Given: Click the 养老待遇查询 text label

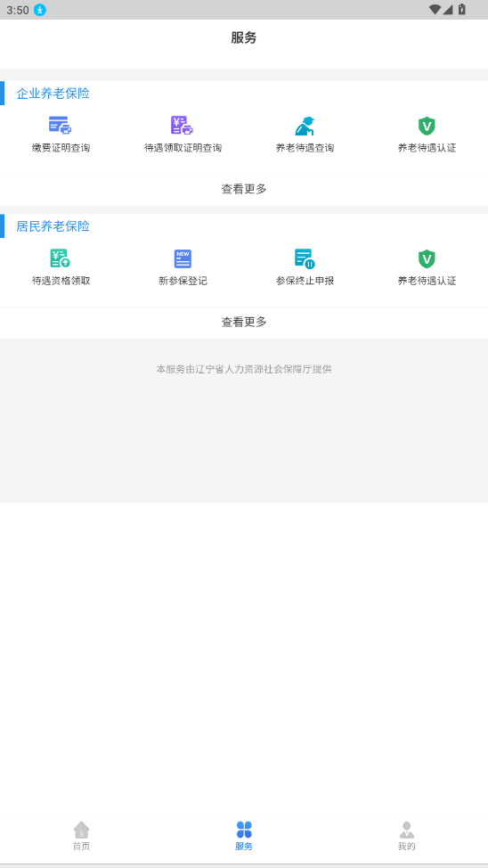Looking at the screenshot, I should pyautogui.click(x=305, y=148).
